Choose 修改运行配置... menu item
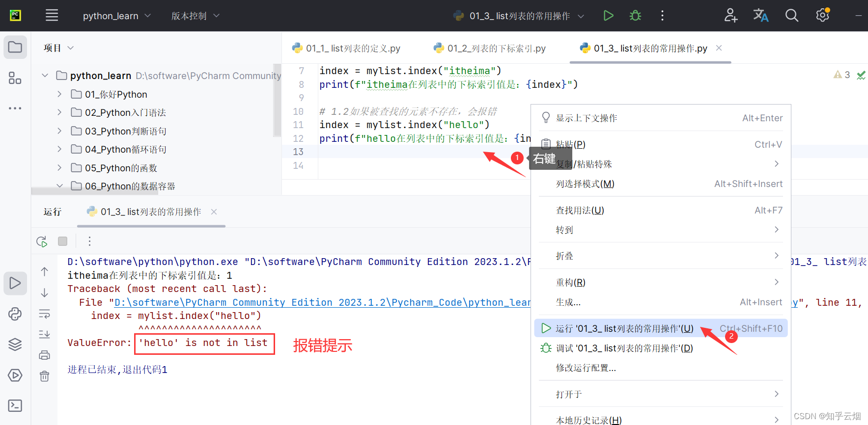868x425 pixels. pos(661,368)
